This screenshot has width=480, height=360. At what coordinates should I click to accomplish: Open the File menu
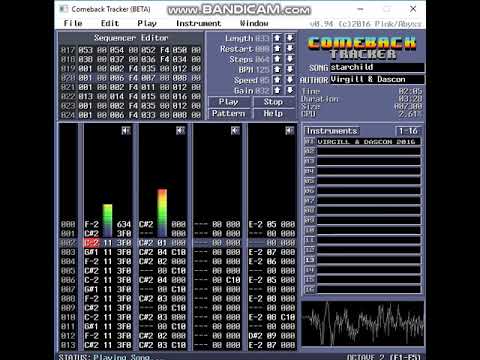(x=73, y=23)
